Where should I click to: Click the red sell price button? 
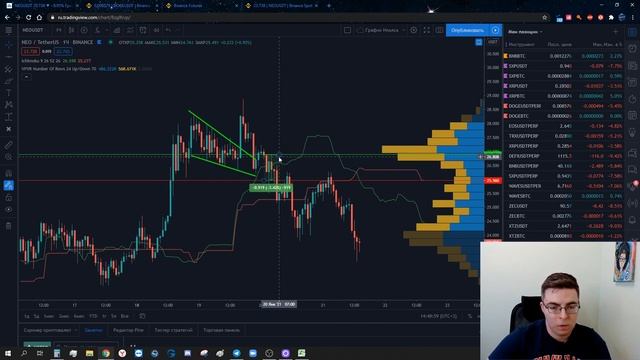[30, 51]
